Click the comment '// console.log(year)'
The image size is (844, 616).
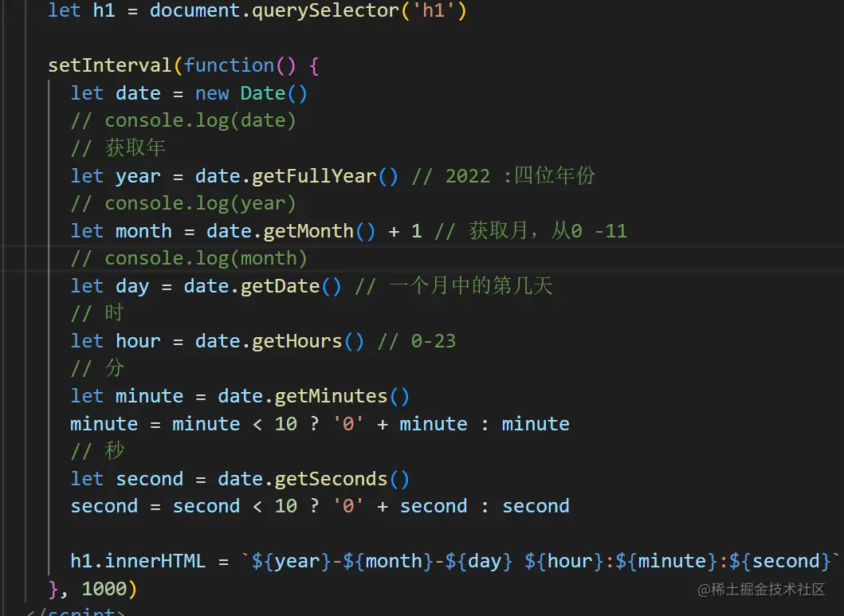click(x=183, y=204)
